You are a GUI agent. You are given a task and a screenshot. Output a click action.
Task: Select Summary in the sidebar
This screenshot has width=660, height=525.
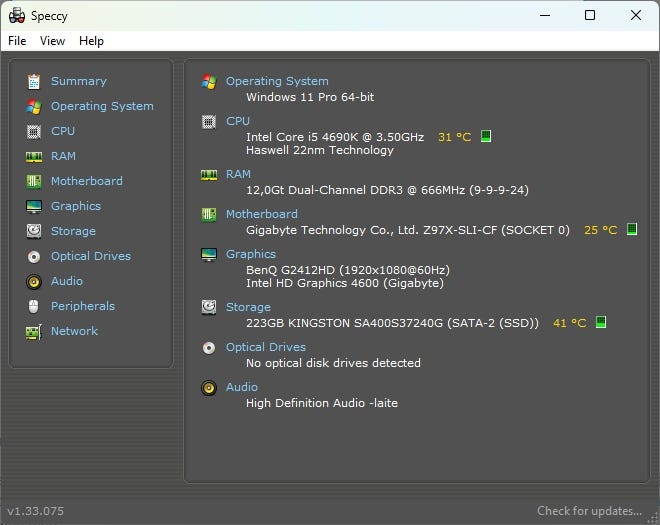pos(79,81)
